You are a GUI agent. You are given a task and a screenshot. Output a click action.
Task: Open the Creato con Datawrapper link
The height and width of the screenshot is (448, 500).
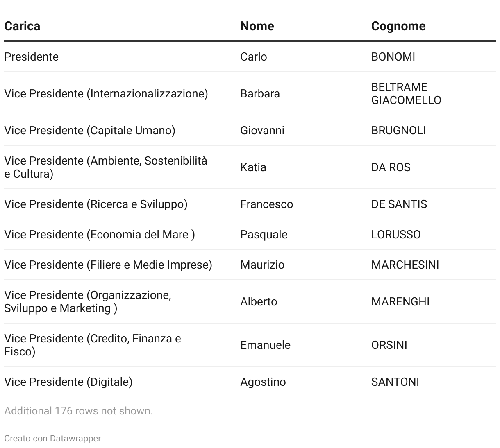coord(52,438)
